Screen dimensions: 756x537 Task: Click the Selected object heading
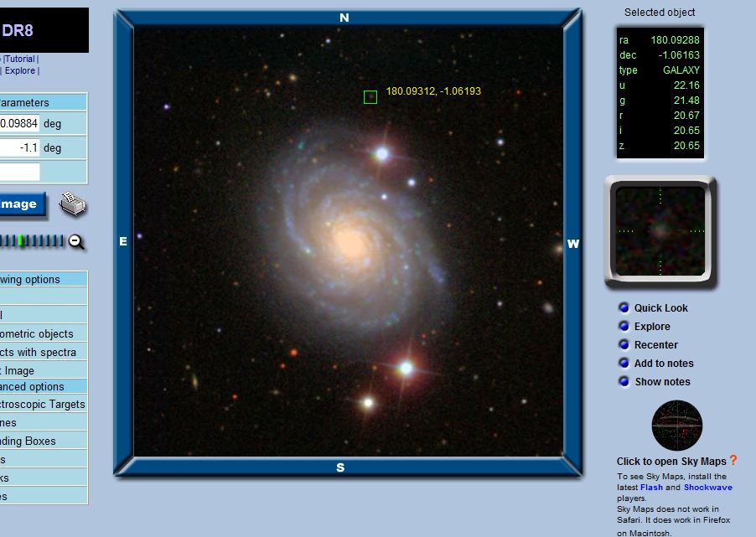point(660,13)
